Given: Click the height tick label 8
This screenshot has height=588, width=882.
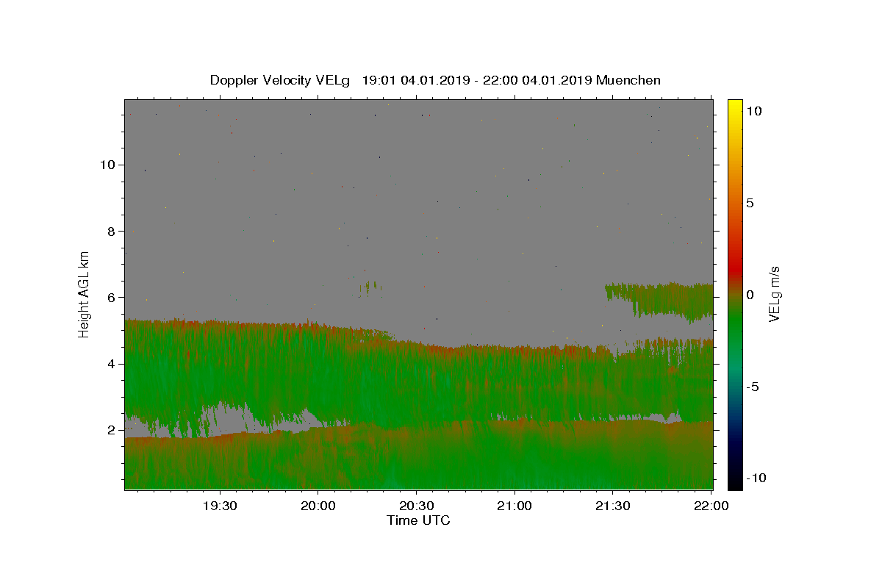Looking at the screenshot, I should (x=112, y=231).
